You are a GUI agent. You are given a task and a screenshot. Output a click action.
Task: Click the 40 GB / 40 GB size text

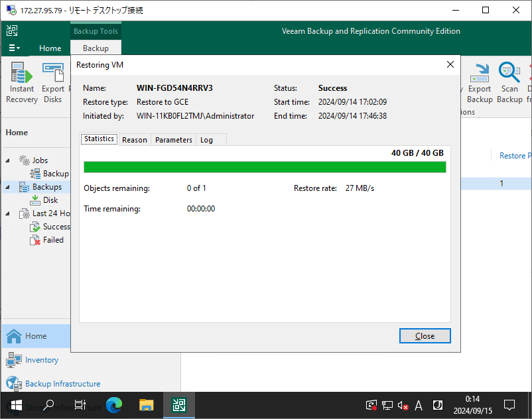[417, 153]
